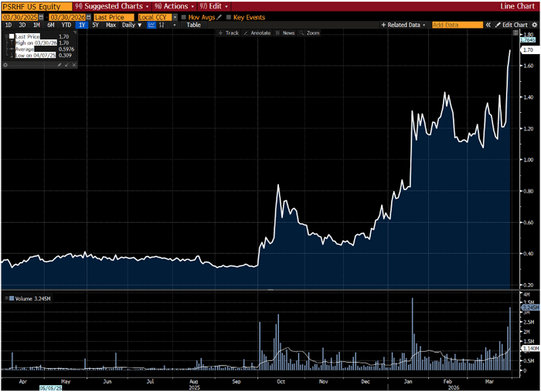Click the Add Data input field
541x392 pixels.
click(x=457, y=25)
